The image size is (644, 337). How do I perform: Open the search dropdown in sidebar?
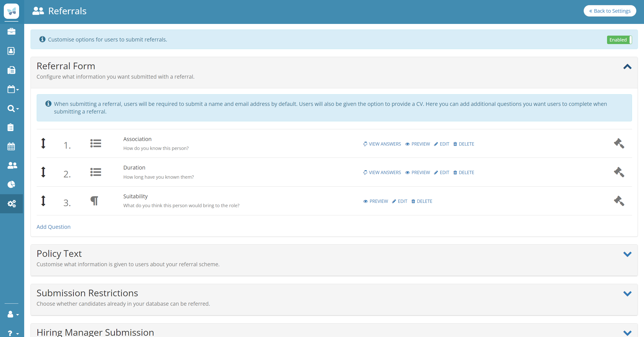[x=13, y=109]
